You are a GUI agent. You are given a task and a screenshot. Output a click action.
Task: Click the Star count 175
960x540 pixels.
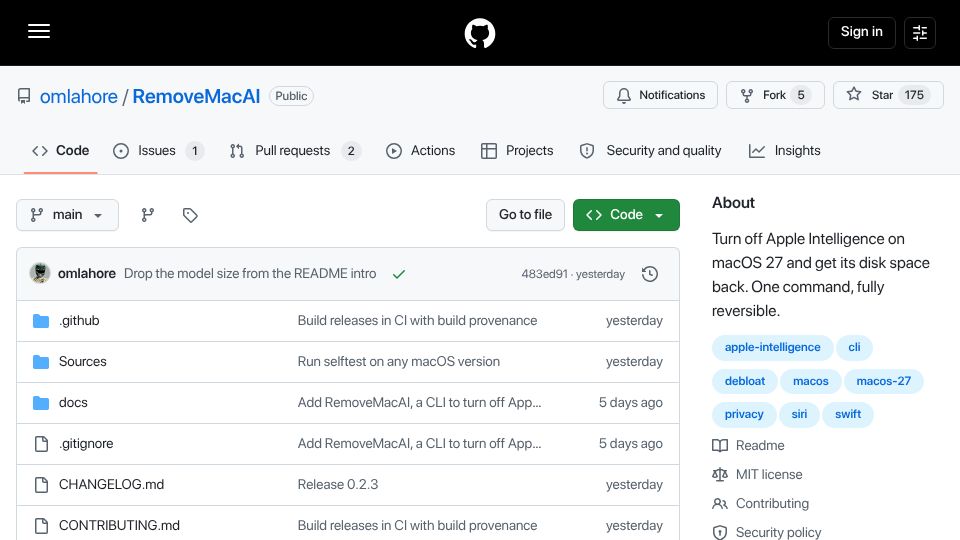914,95
